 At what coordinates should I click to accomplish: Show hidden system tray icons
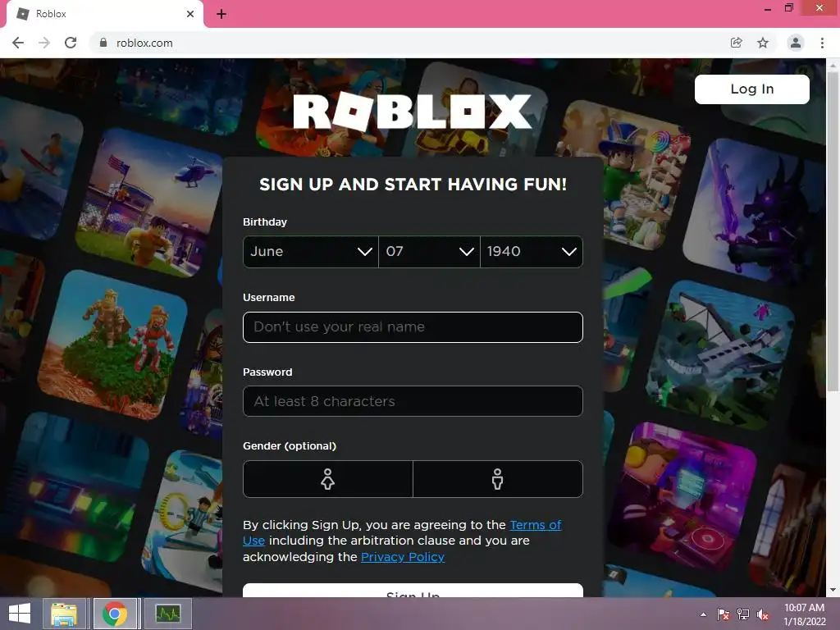703,614
